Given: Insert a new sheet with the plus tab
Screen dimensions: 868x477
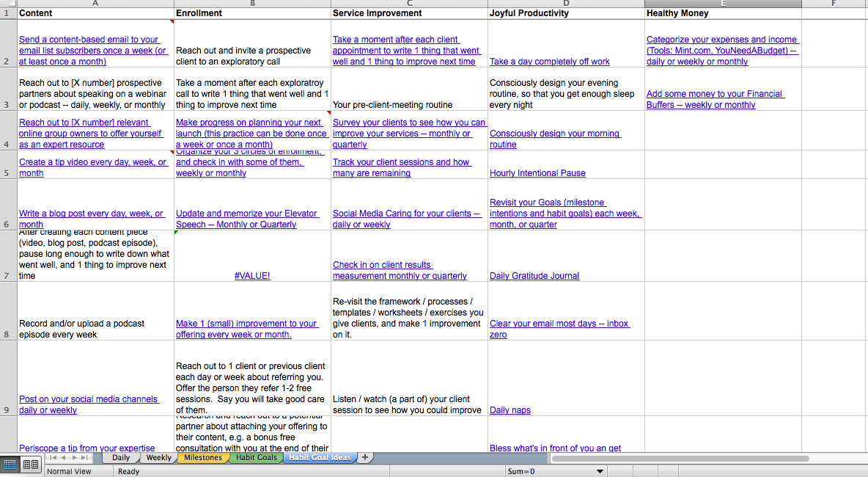Looking at the screenshot, I should click(x=364, y=456).
